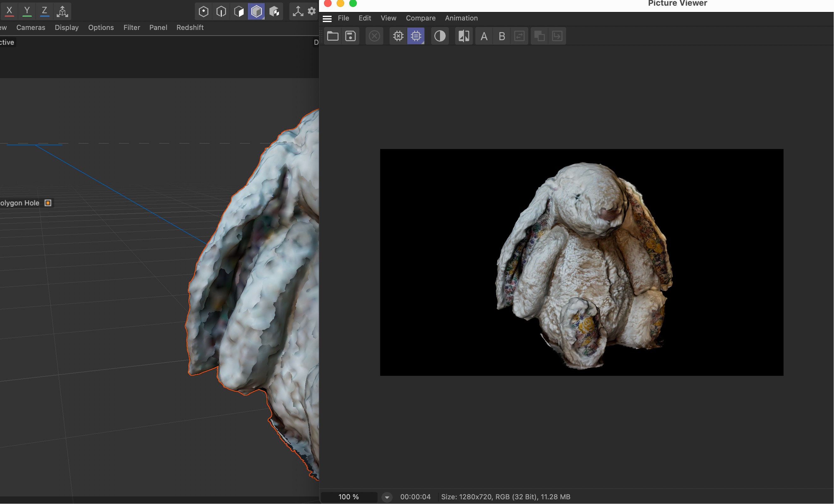Click the AB compare split icon
The width and height of the screenshot is (834, 504).
pyautogui.click(x=463, y=36)
